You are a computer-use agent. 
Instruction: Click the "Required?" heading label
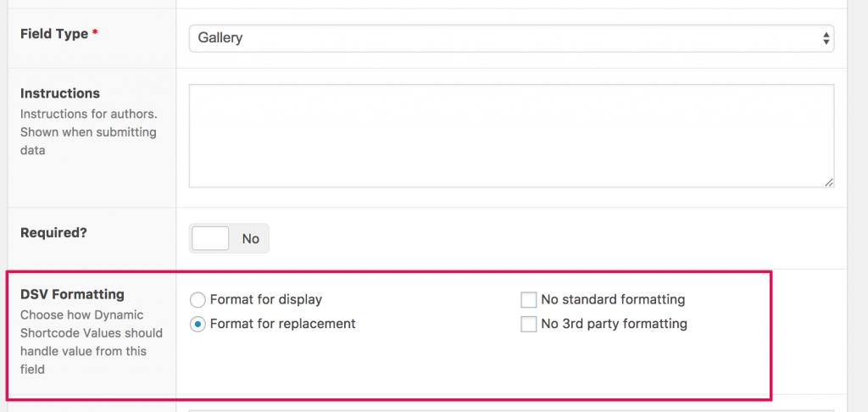click(x=53, y=232)
